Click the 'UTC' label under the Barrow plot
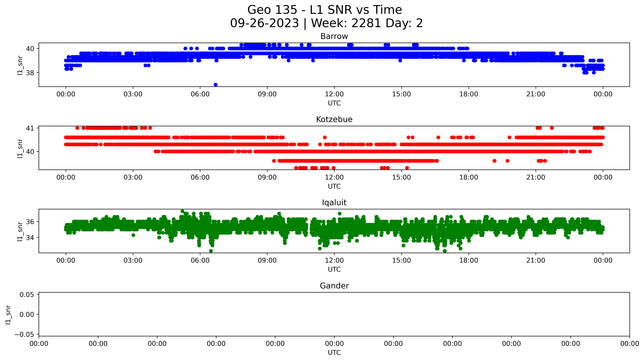 point(334,103)
